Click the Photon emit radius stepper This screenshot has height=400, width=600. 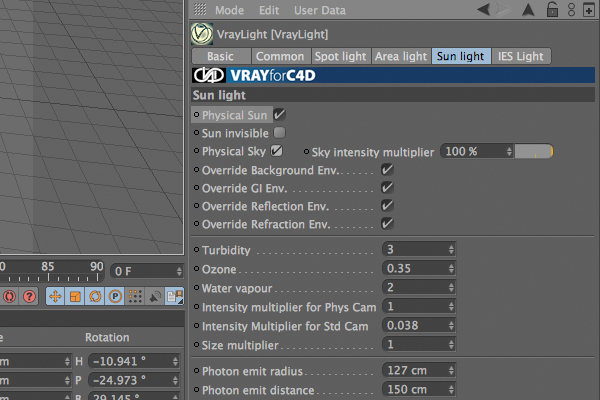451,371
